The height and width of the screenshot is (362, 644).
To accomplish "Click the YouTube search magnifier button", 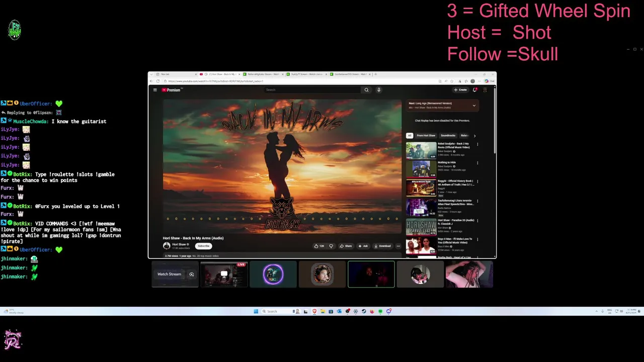I will click(x=366, y=90).
